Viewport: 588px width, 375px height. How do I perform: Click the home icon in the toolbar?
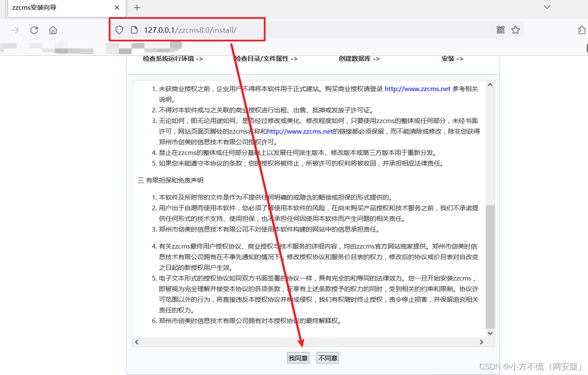tap(53, 30)
